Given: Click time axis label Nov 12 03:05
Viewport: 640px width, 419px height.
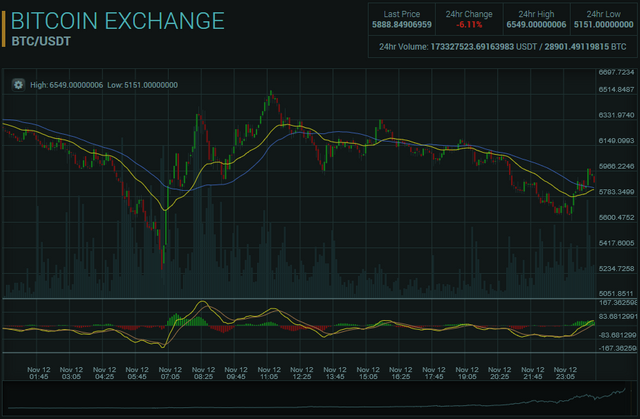Looking at the screenshot, I should click(71, 373).
